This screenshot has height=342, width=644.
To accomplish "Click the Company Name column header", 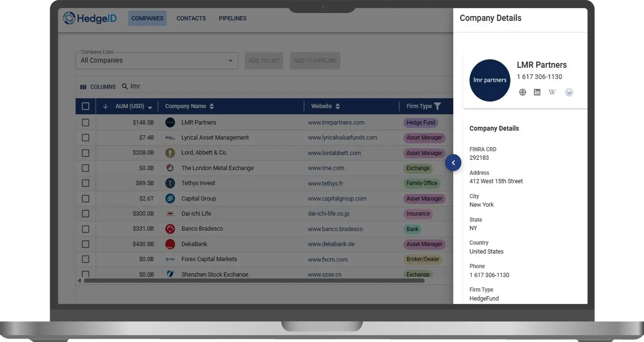I will click(x=185, y=106).
